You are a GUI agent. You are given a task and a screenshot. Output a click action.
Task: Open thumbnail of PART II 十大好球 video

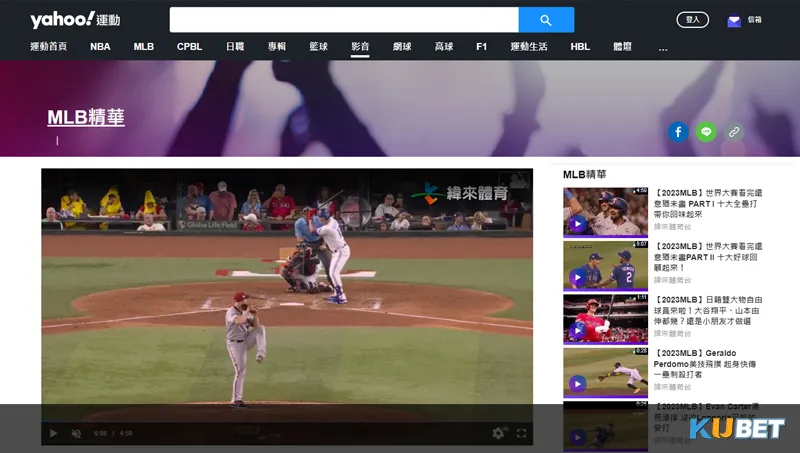click(x=605, y=265)
